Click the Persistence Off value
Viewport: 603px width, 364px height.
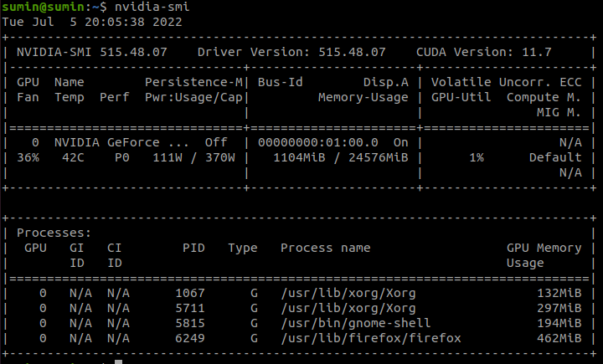tap(216, 142)
